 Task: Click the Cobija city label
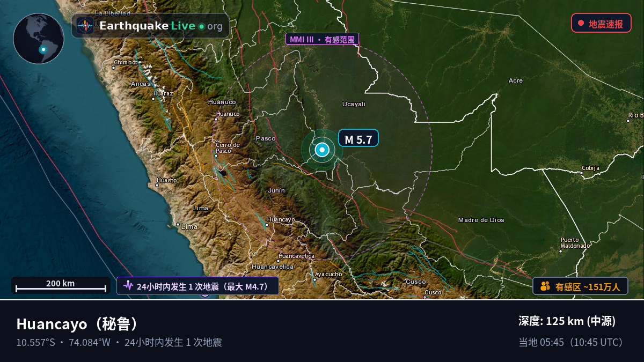click(590, 168)
